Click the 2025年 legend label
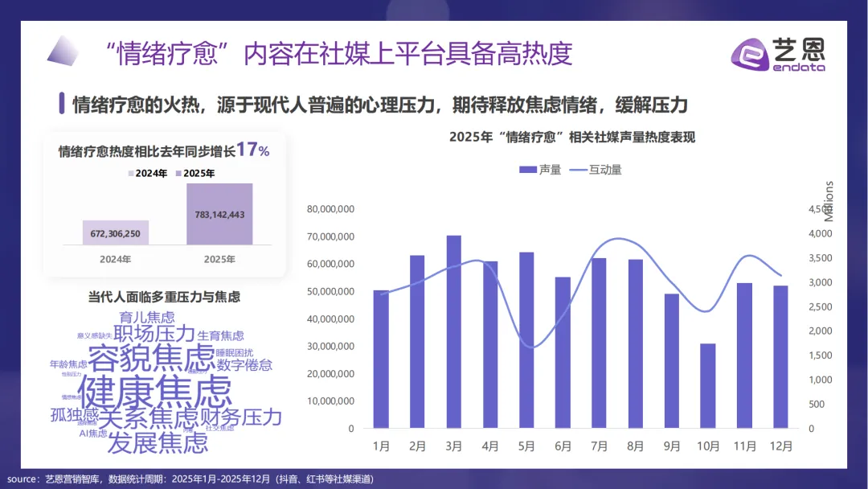 199,174
